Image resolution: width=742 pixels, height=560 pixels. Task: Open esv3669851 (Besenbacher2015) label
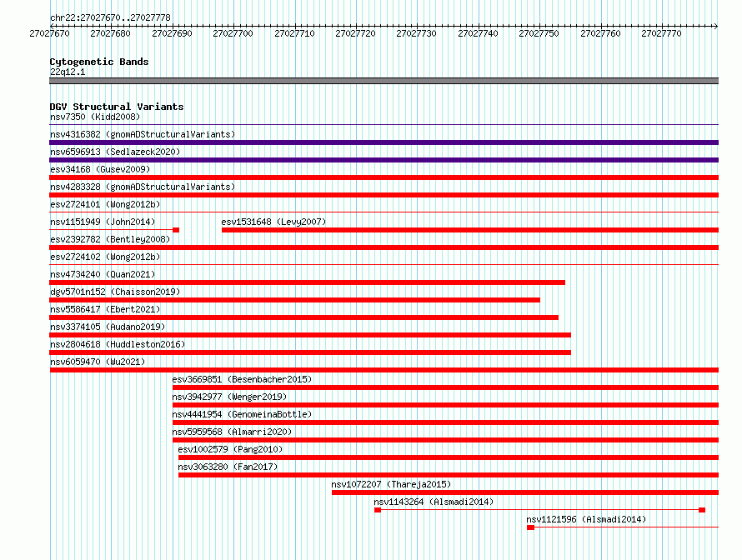click(242, 379)
